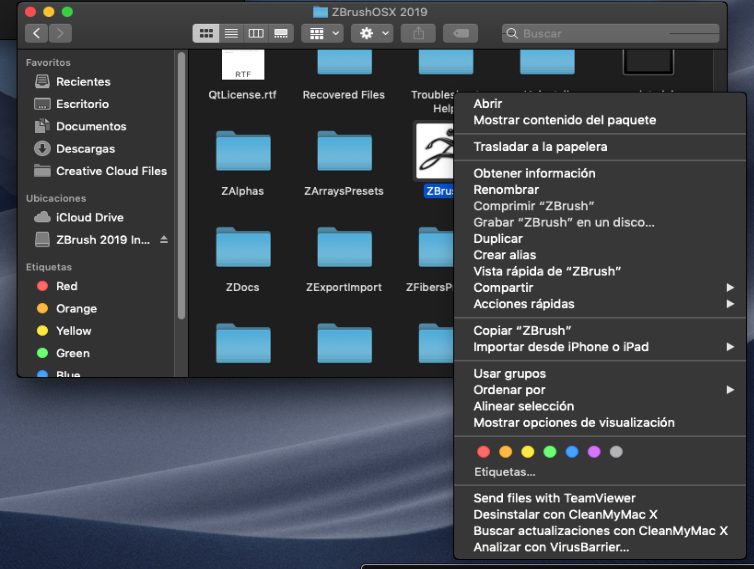The width and height of the screenshot is (754, 569).
Task: Open the gear action menu
Action: pos(372,33)
